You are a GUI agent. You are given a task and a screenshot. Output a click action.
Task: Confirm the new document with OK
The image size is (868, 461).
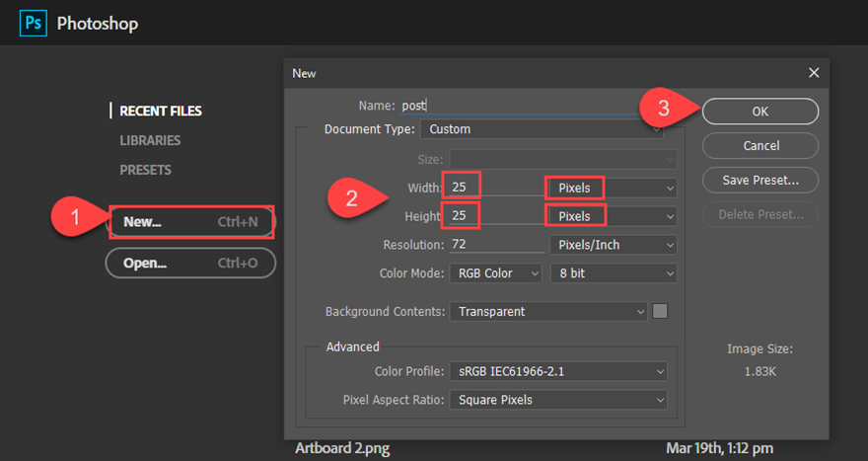760,112
